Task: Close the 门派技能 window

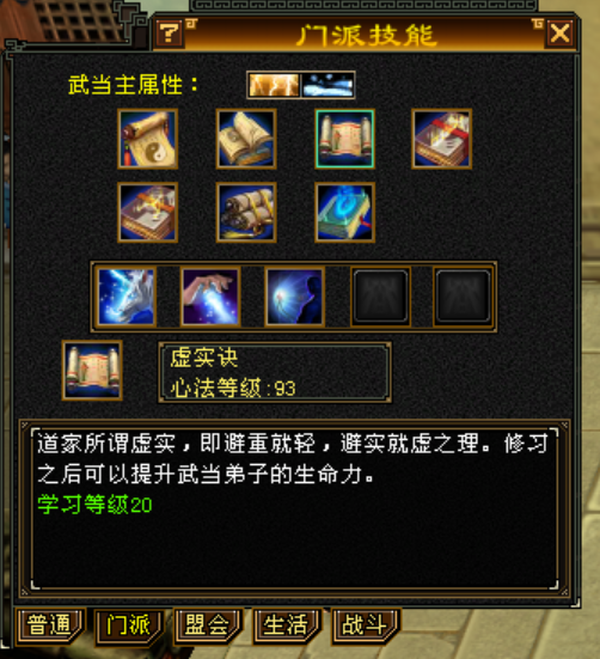Action: pyautogui.click(x=560, y=33)
